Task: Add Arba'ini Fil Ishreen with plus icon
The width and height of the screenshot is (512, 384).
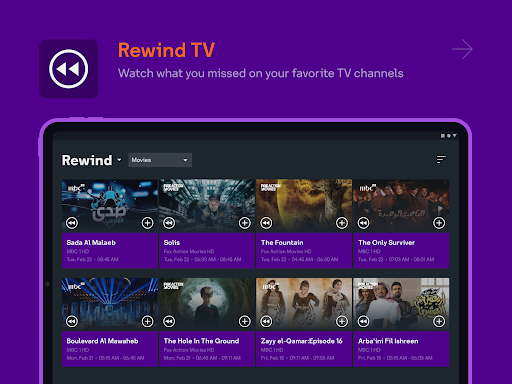Action: (x=439, y=321)
